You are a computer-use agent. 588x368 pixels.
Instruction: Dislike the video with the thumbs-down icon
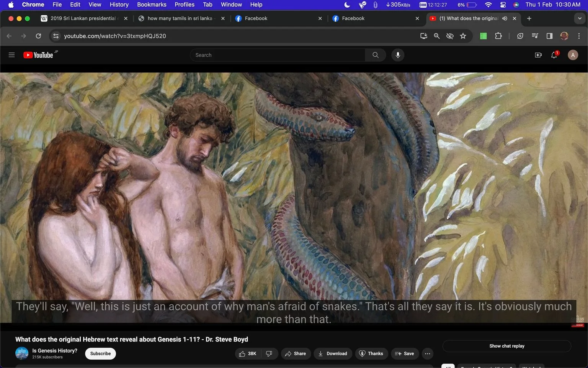(269, 353)
